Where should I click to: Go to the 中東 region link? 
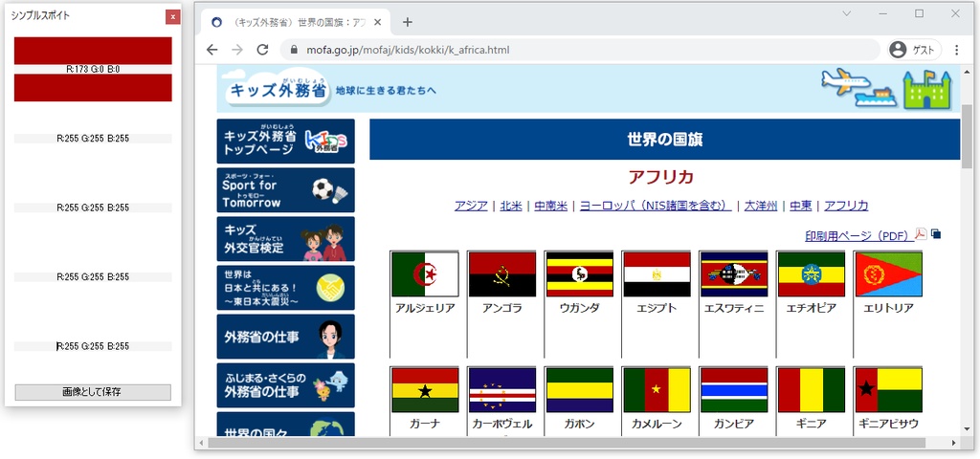[801, 207]
